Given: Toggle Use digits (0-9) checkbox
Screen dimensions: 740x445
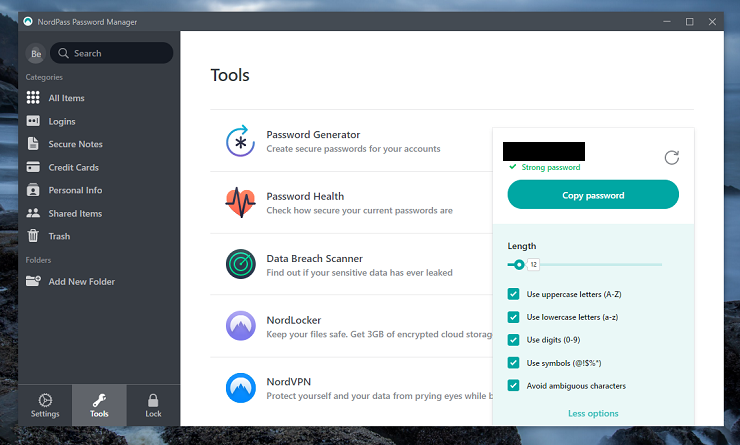Looking at the screenshot, I should coord(513,340).
